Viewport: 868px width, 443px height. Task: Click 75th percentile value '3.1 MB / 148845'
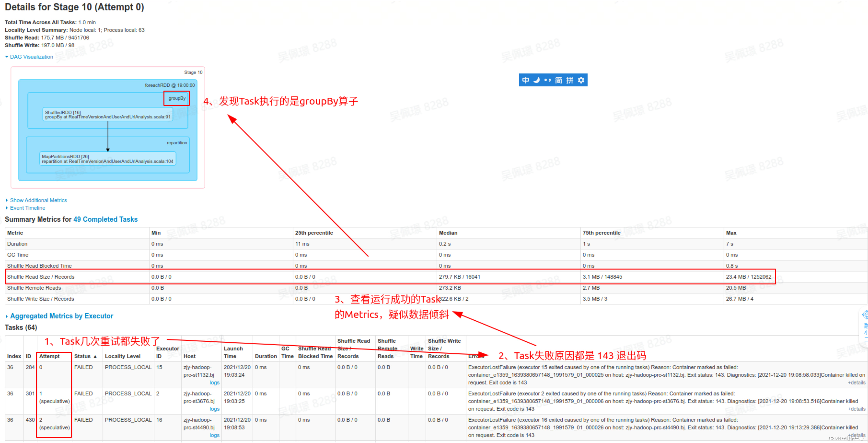click(602, 277)
